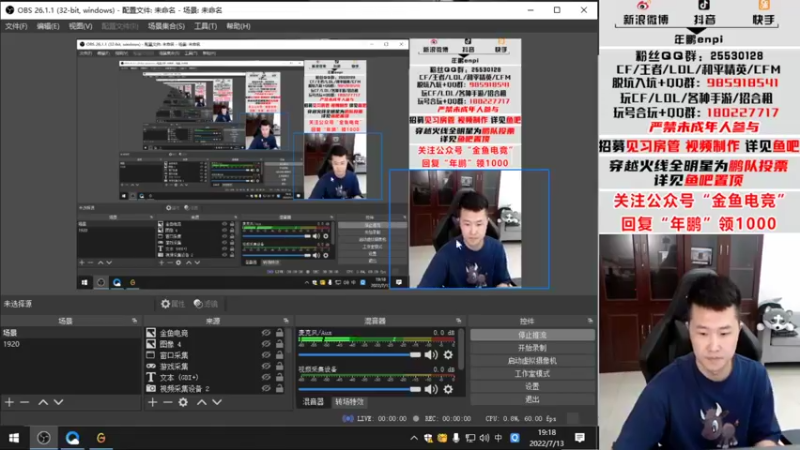Toggle lock on 金鱼电竞 source
Screen dimensions: 800x450
(280, 333)
